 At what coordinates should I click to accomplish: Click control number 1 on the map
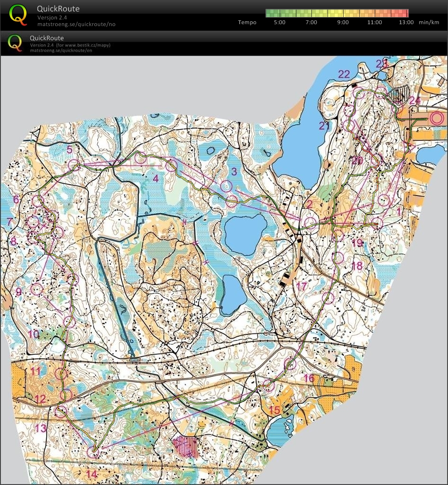coord(399,212)
